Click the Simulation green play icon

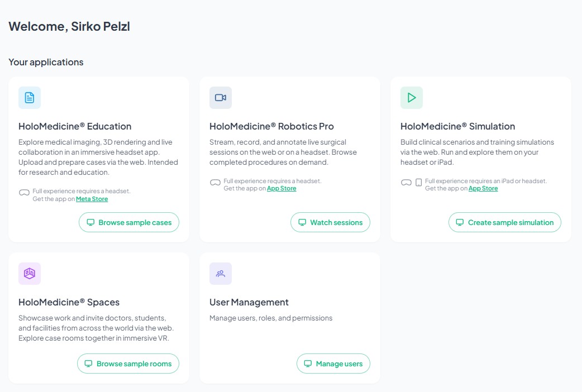coord(411,98)
